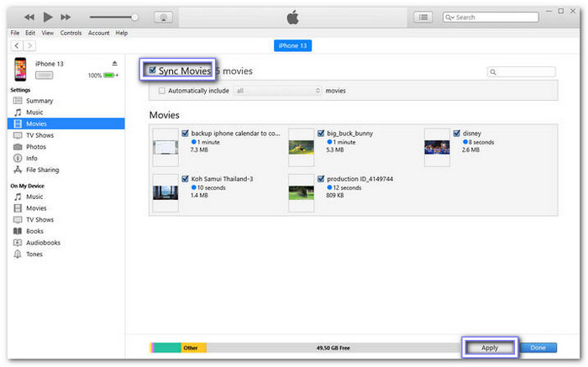The width and height of the screenshot is (588, 367).
Task: Open the Account menu
Action: (98, 33)
